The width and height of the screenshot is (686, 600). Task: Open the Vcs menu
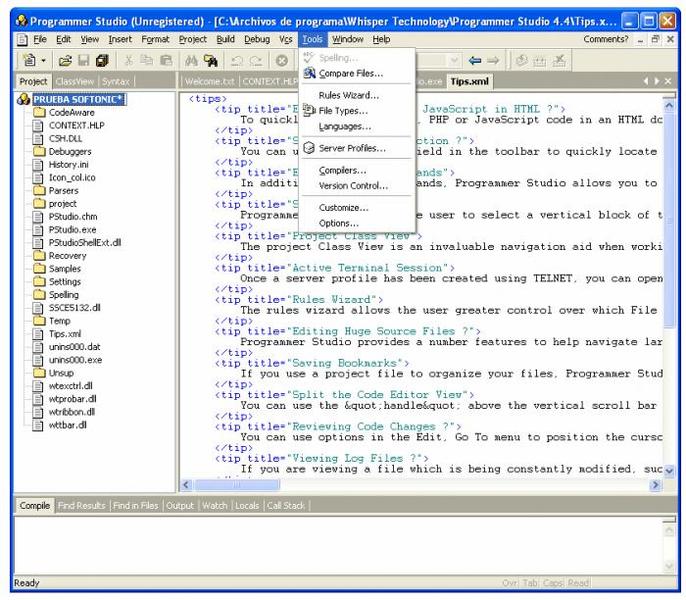coord(286,39)
